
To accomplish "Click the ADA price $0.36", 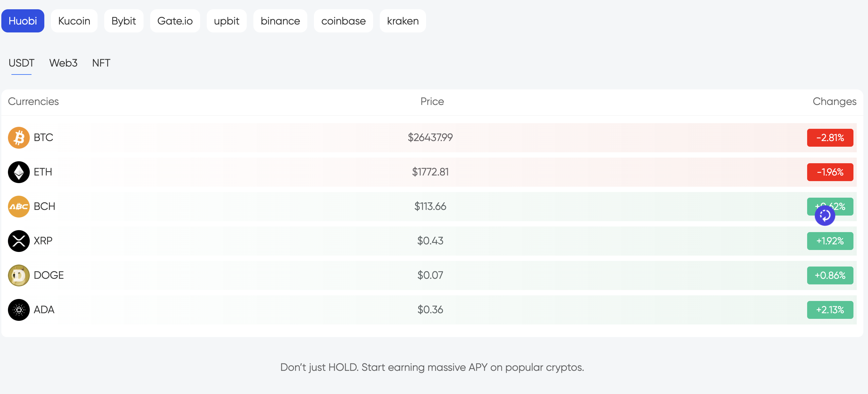I will pos(430,310).
